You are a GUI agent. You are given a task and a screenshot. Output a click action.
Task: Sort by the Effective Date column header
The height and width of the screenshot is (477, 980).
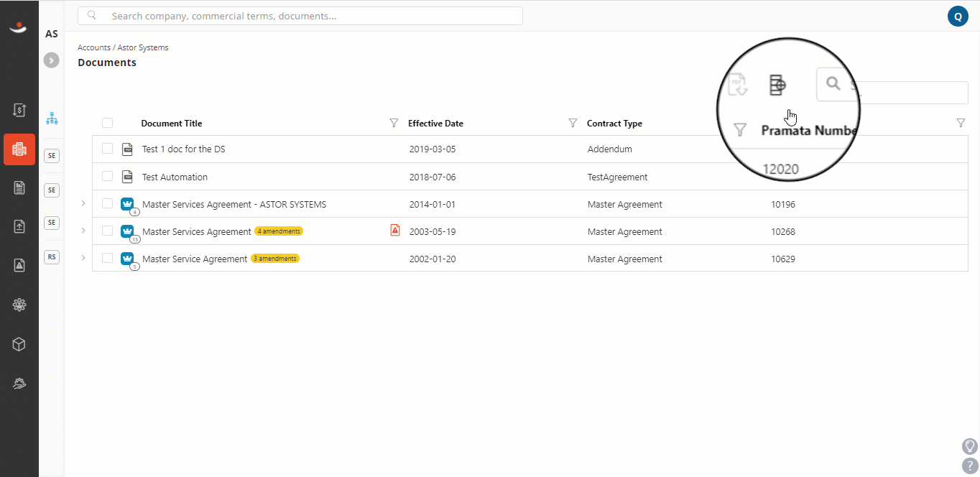(435, 124)
